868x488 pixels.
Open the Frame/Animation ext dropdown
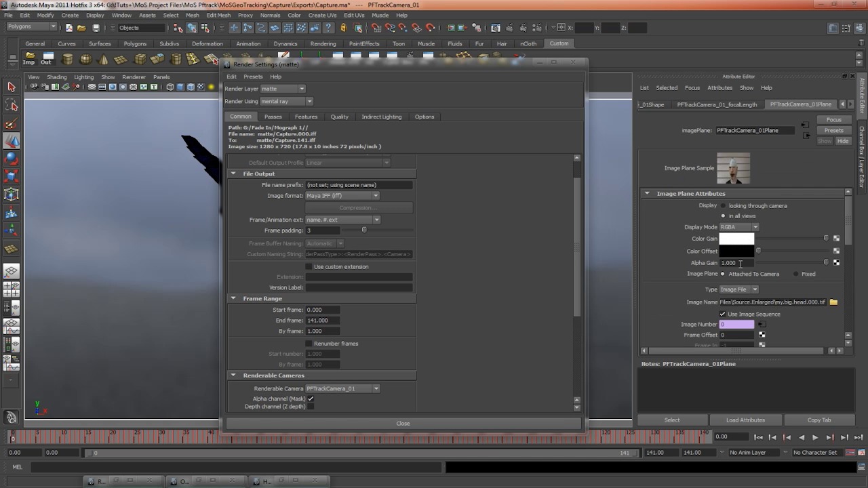click(342, 220)
